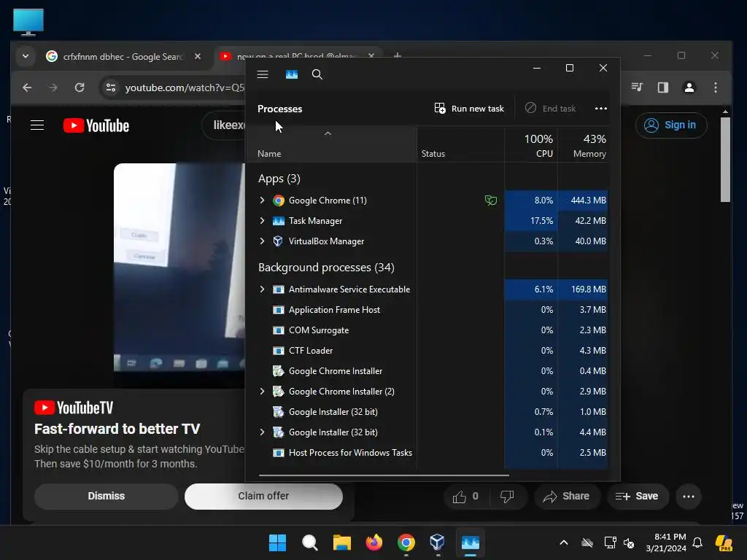Save the video to a playlist
This screenshot has height=560, width=747.
pyautogui.click(x=636, y=497)
